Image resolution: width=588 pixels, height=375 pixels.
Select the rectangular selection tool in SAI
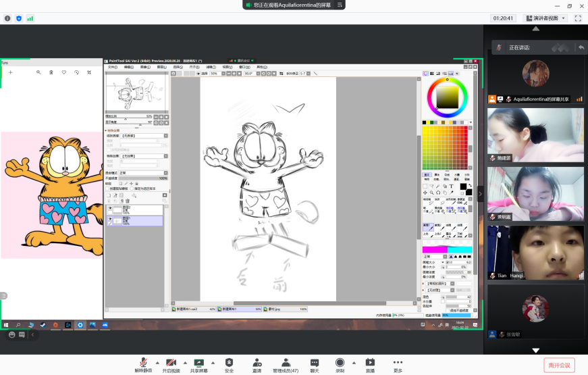pyautogui.click(x=425, y=186)
